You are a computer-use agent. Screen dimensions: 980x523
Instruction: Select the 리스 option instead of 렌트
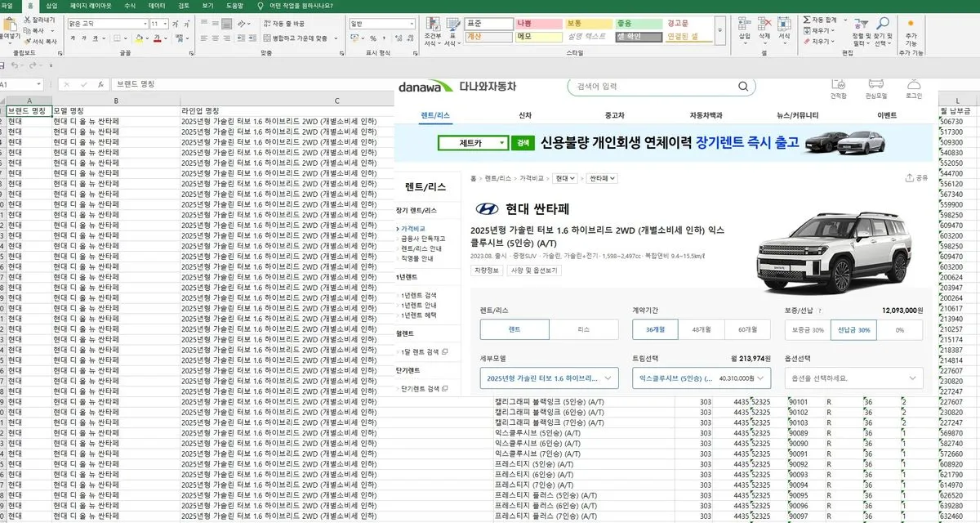click(x=586, y=329)
